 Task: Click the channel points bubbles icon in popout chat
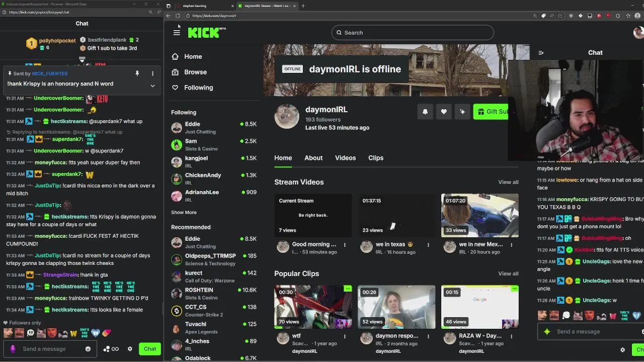point(107,349)
